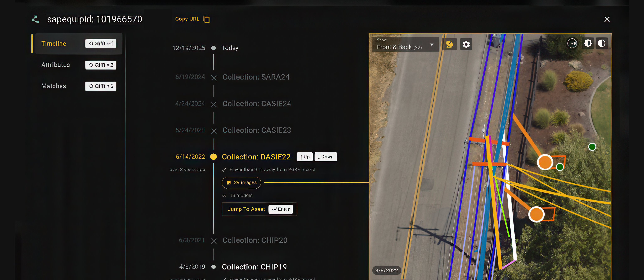Click the asset graph icon beside sapequipid

tap(35, 19)
